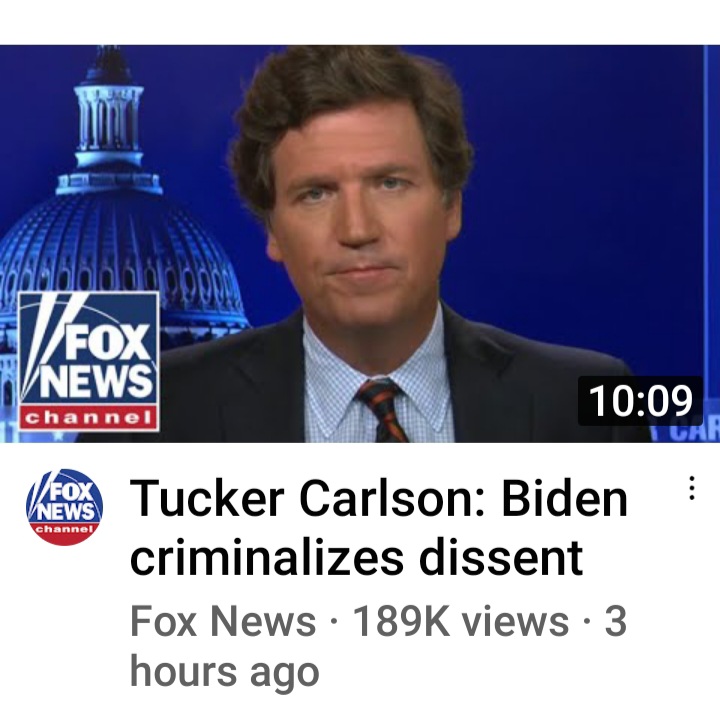Viewport: 720px width, 719px height.
Task: Play the video by clicking the host's face
Action: (356, 202)
